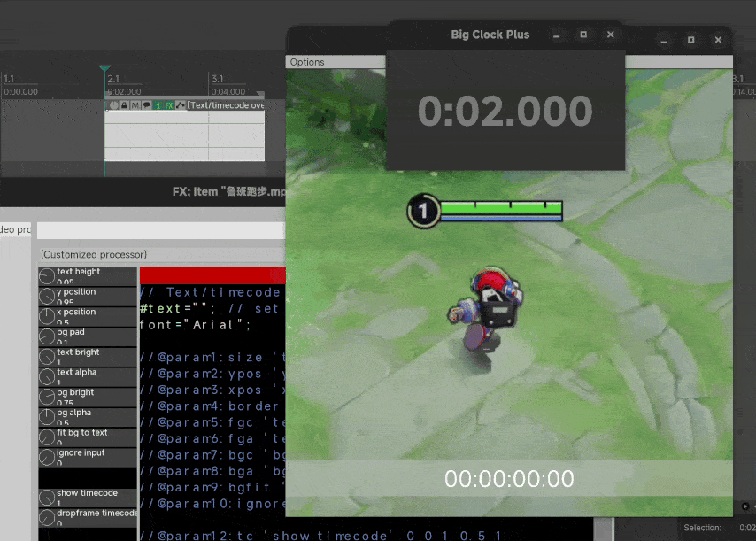The height and width of the screenshot is (541, 756).
Task: Click the '//@param7:bgc' code line
Action: pos(212,455)
